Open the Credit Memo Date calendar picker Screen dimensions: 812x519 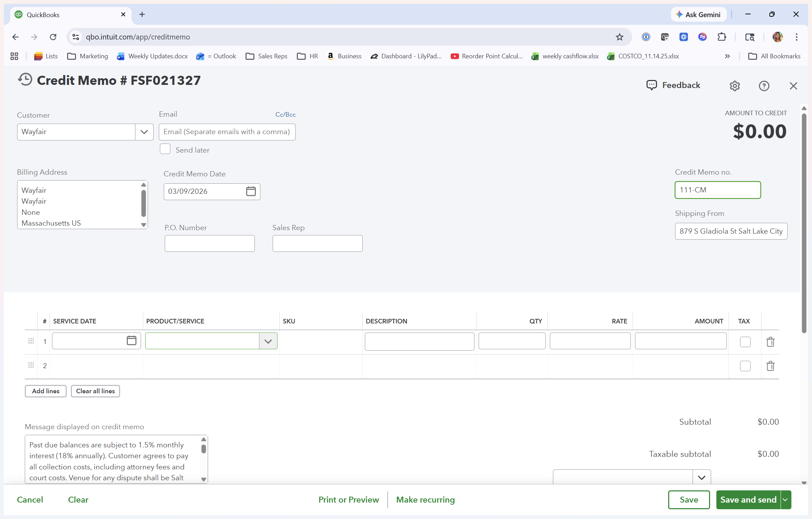[x=251, y=191]
